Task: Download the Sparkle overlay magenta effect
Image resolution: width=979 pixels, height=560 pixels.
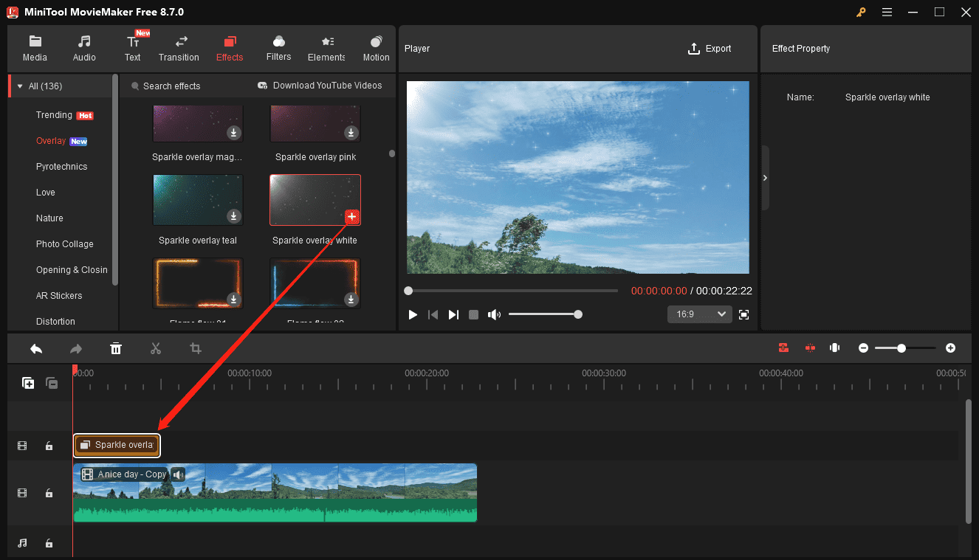Action: click(233, 133)
